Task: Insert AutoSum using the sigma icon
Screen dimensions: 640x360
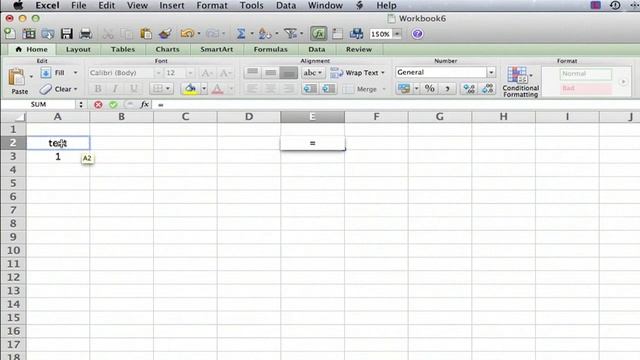Action: pos(241,33)
